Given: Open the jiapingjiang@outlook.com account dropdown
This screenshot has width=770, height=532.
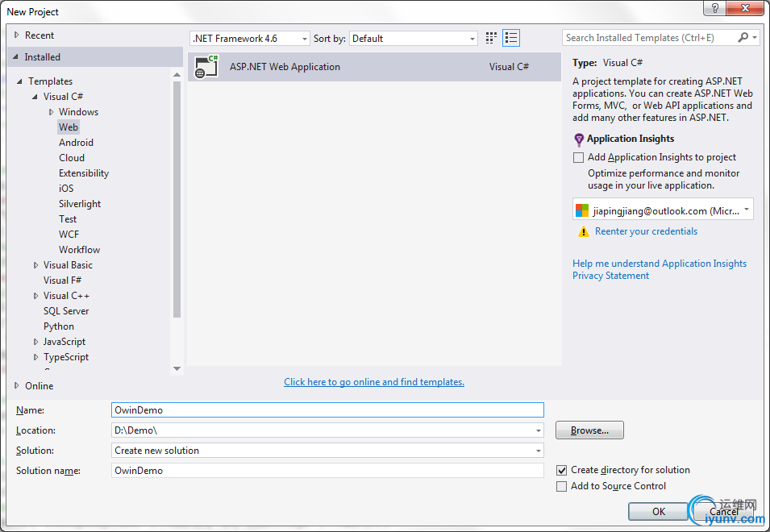Looking at the screenshot, I should [663, 210].
